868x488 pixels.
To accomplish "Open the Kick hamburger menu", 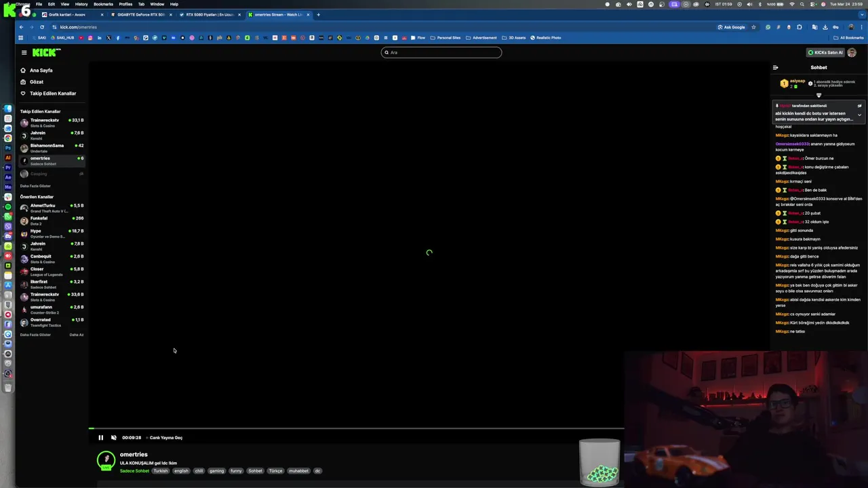I will click(x=24, y=52).
